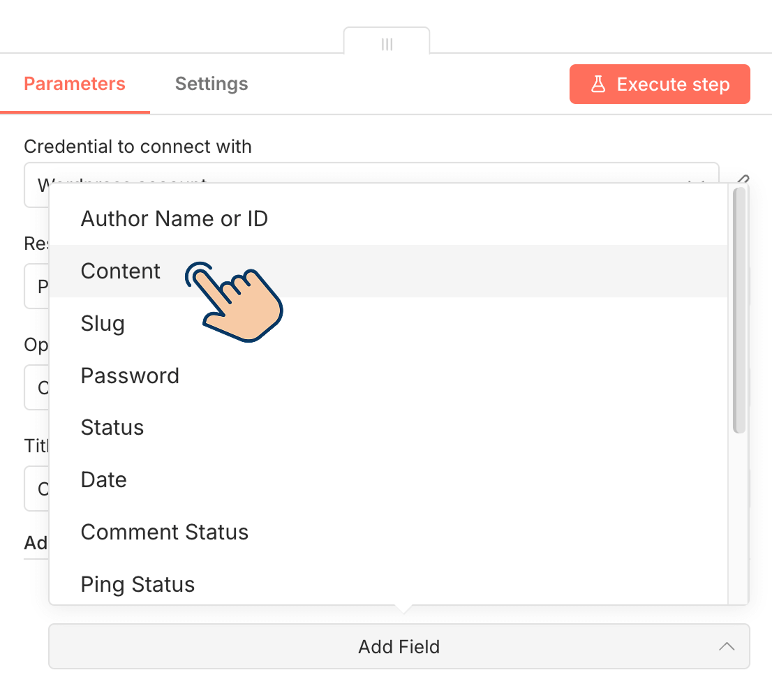The height and width of the screenshot is (700, 772).
Task: Click the partially hidden Operation field
Action: [x=36, y=387]
